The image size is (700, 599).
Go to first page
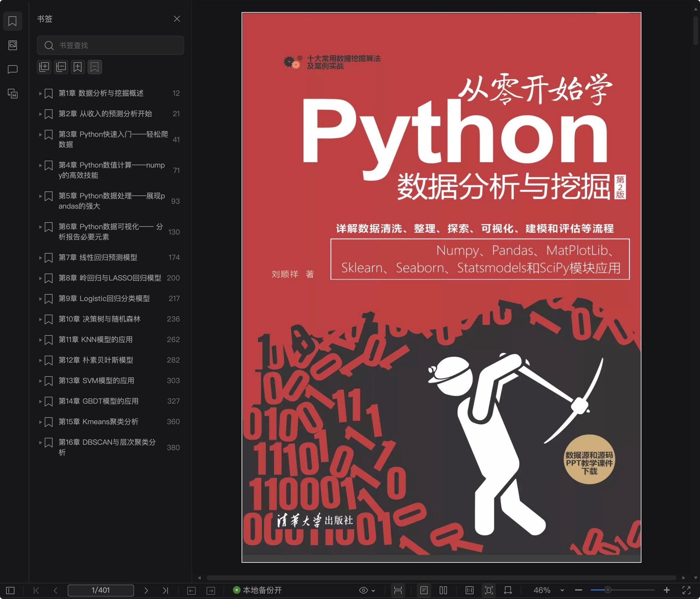point(37,590)
